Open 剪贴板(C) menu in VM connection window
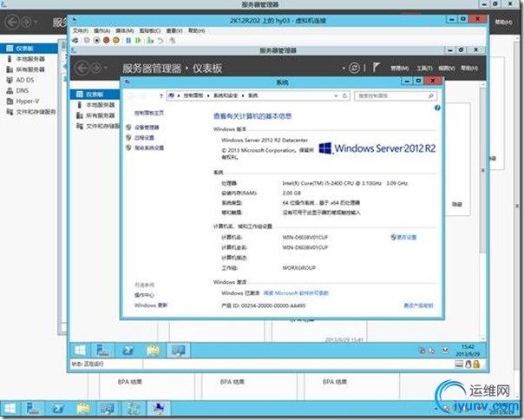The image size is (524, 420). (x=150, y=30)
